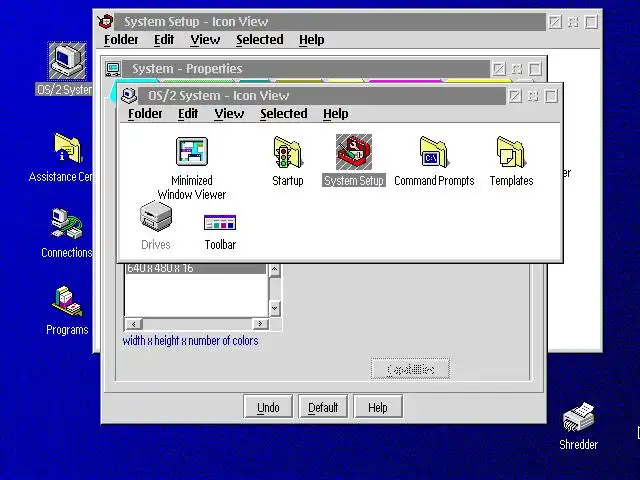Viewport: 640px width, 480px height.
Task: Open Edit menu in System Setup window
Action: (164, 40)
